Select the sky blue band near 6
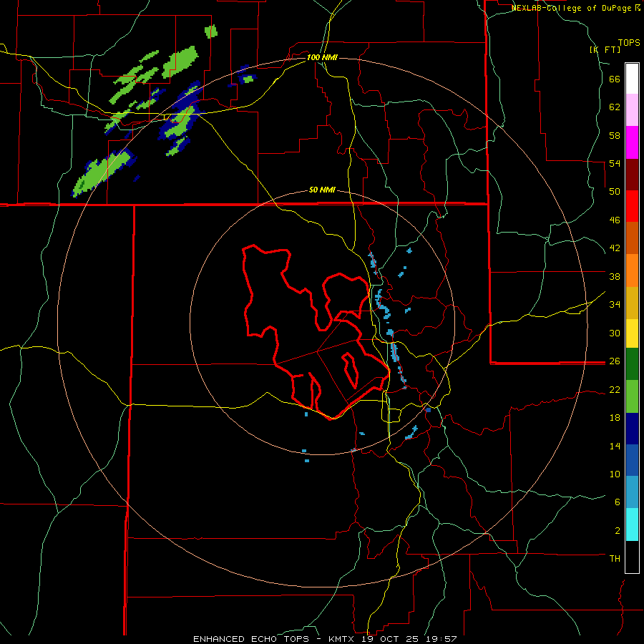 tap(632, 492)
